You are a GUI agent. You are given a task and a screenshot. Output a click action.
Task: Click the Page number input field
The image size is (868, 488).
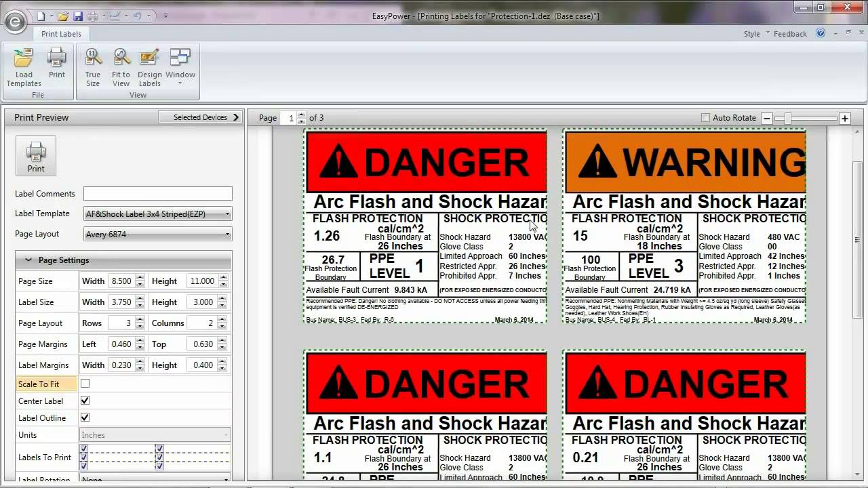point(288,118)
